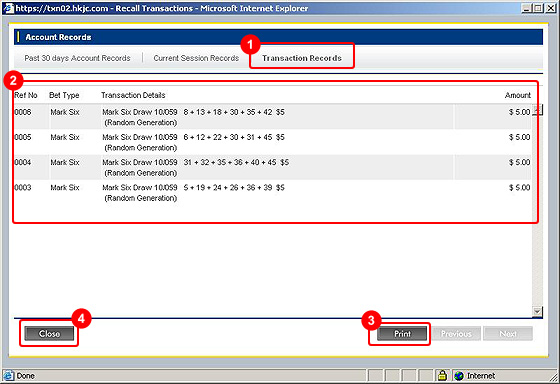Click scrollbar down arrow in records list

click(538, 311)
